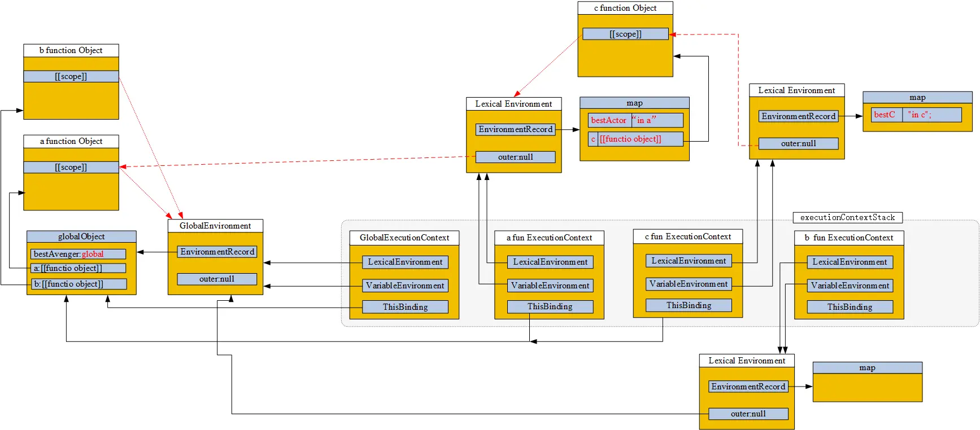Screen dimensions: 980x430
Task: Select 'a:[[functio object]]' in globalObject
Action: [x=78, y=268]
